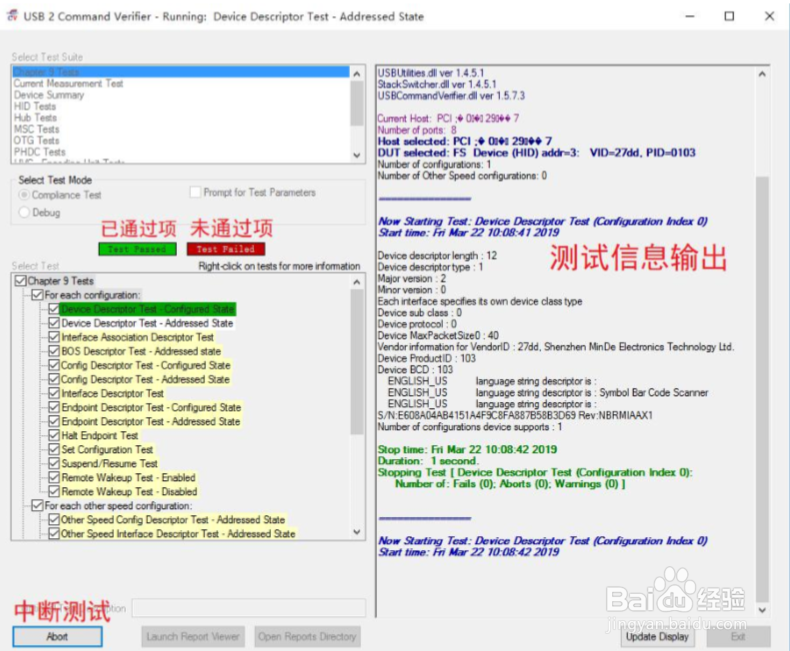Click test tree scroll down arrow
The width and height of the screenshot is (790, 651).
point(357,532)
